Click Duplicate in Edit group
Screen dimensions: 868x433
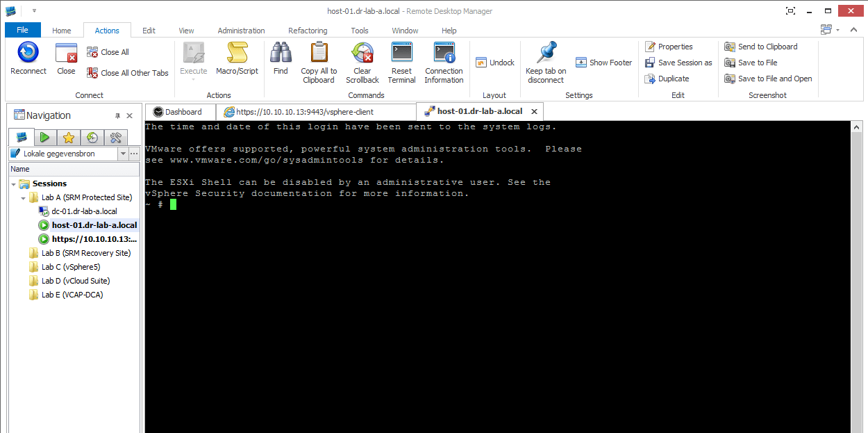tap(667, 79)
